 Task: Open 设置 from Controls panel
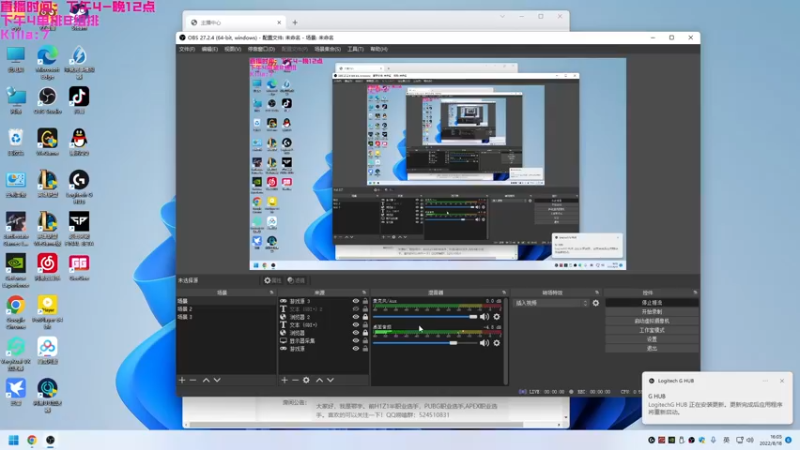tap(652, 339)
